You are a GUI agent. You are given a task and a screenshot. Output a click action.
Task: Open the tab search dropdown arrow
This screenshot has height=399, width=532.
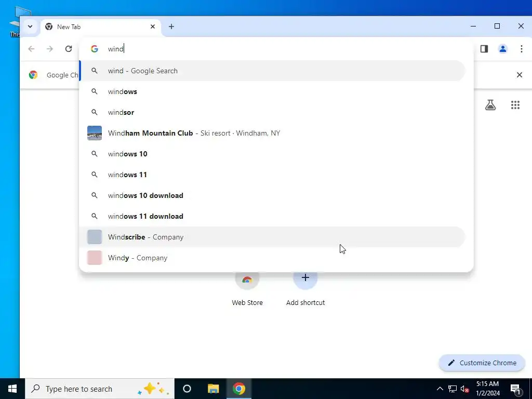click(x=30, y=26)
